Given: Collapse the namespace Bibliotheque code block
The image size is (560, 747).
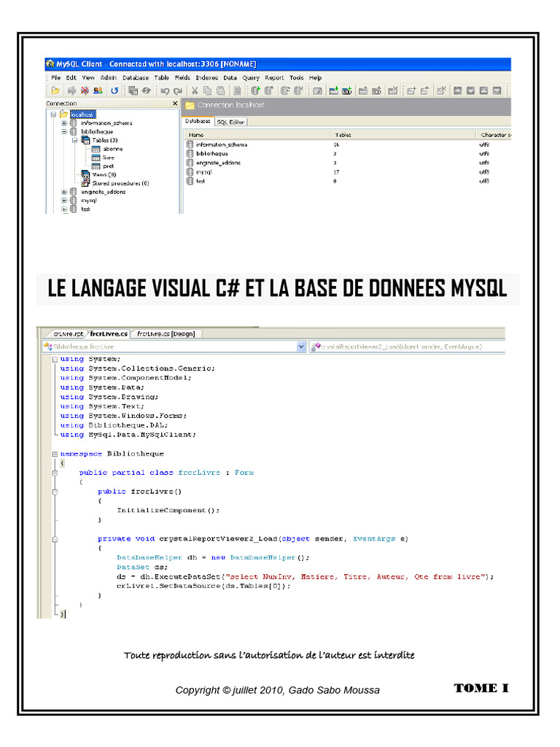Looking at the screenshot, I should click(x=55, y=454).
